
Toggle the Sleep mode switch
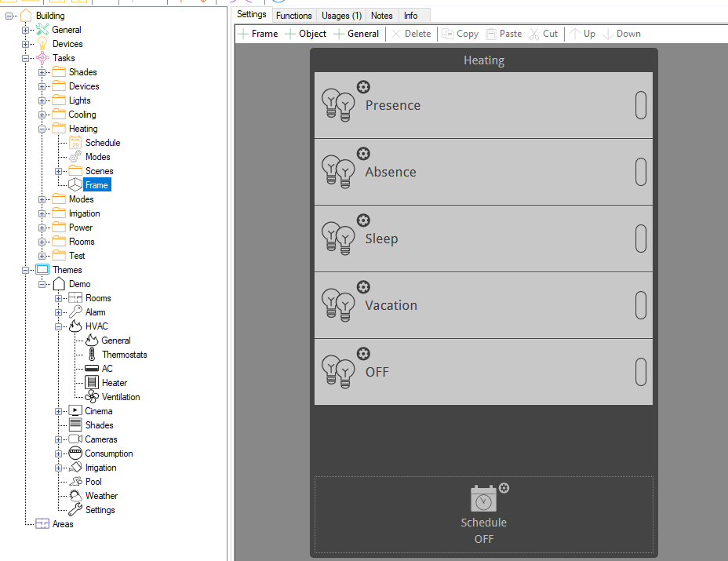[x=641, y=239]
